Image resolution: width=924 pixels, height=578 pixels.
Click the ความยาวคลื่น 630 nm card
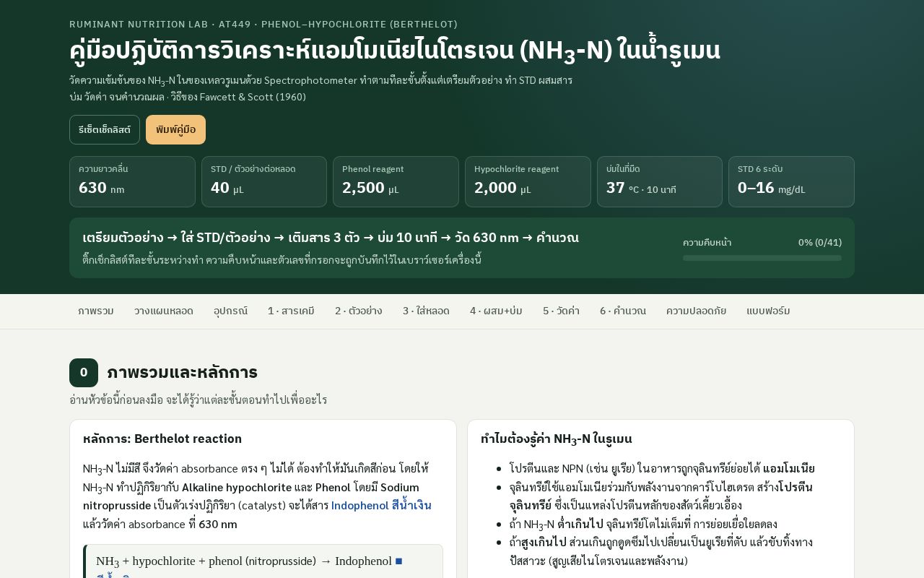pos(132,181)
